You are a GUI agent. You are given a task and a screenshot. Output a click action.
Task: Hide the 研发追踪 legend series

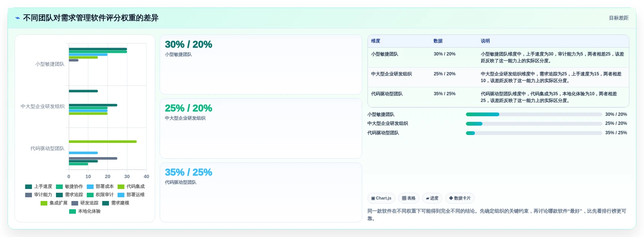click(85, 203)
